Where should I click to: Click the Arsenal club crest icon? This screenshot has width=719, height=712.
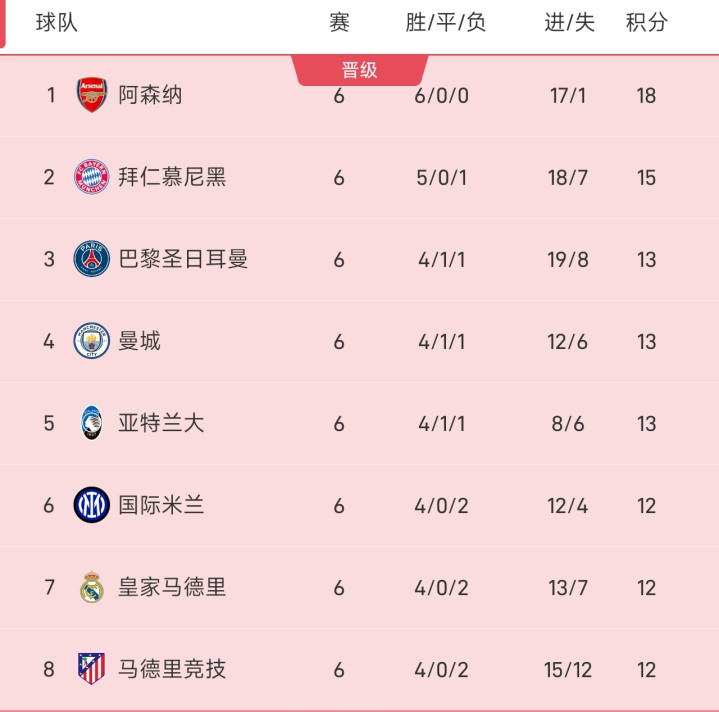[x=91, y=95]
